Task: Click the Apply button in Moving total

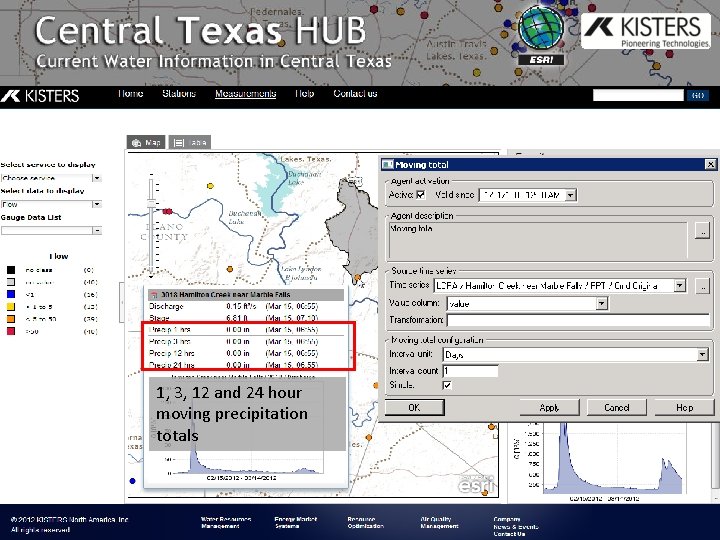Action: click(x=549, y=407)
